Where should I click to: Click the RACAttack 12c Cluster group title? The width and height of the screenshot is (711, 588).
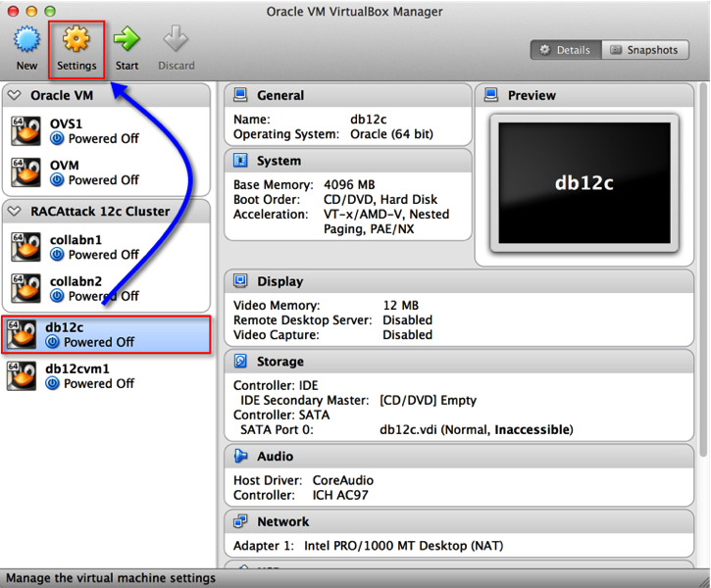pyautogui.click(x=100, y=212)
